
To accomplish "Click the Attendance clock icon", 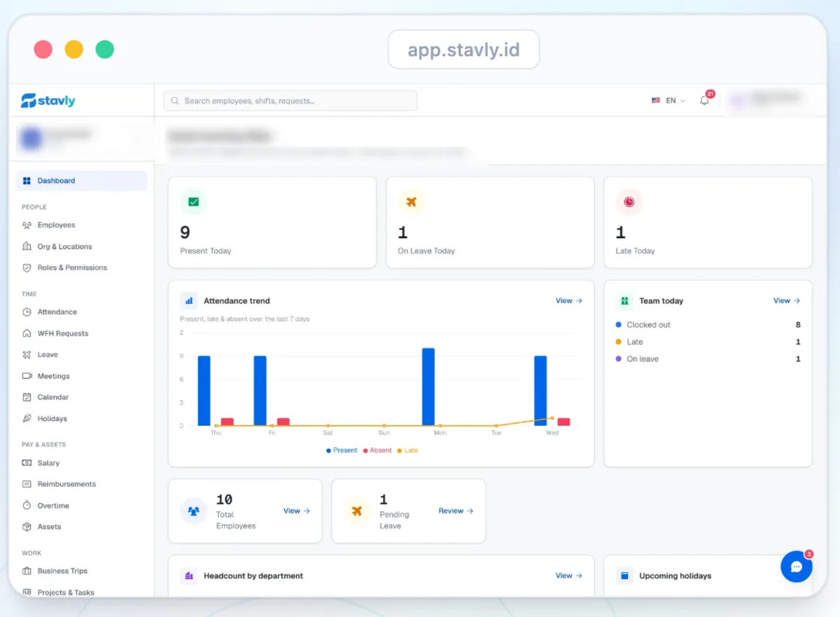I will click(x=27, y=312).
